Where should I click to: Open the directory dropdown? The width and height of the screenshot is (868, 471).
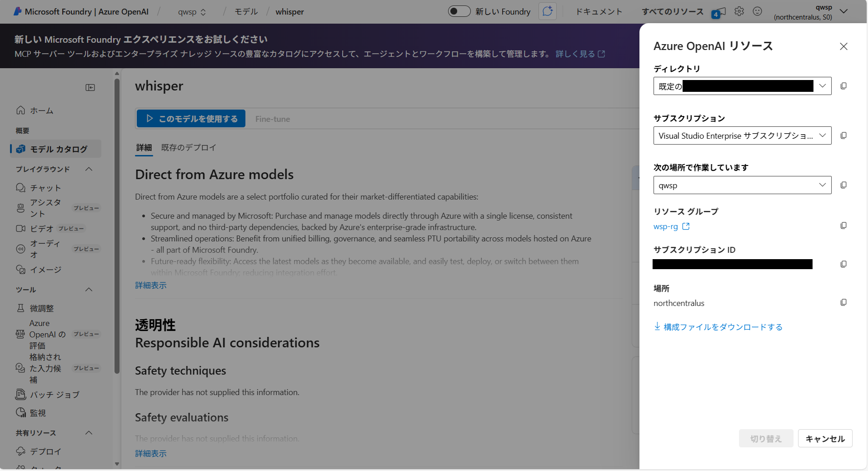tap(742, 86)
